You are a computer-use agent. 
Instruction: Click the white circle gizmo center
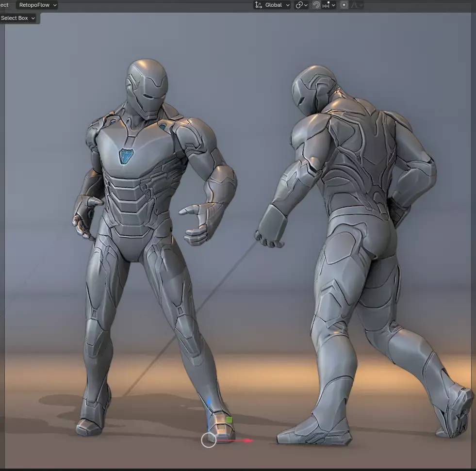[x=209, y=440]
